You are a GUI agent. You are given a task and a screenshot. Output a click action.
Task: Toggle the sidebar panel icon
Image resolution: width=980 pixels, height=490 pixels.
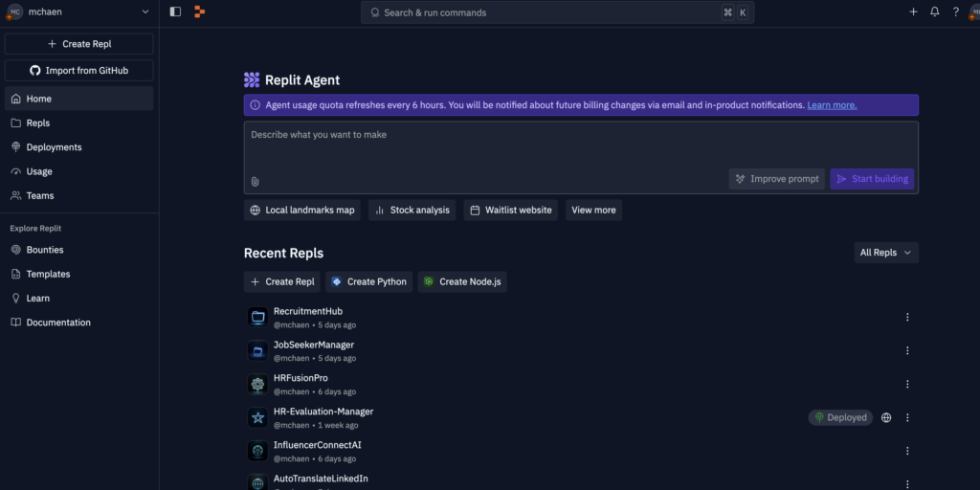click(176, 11)
